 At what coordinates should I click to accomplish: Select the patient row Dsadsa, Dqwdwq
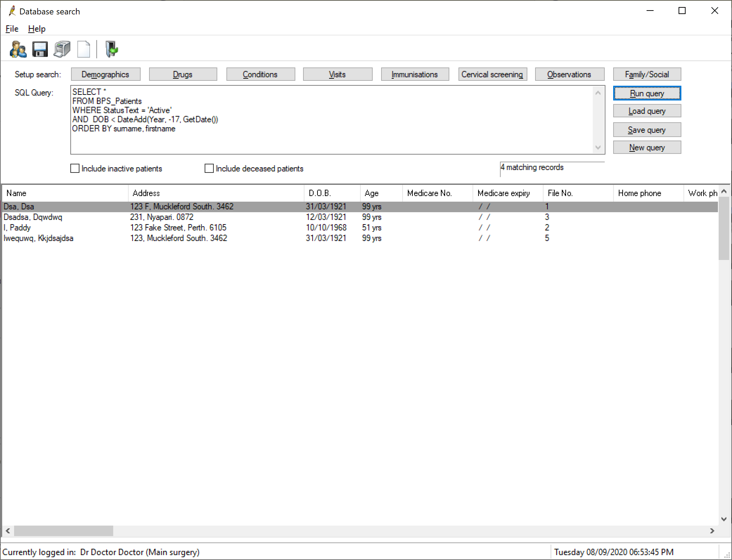pyautogui.click(x=360, y=217)
